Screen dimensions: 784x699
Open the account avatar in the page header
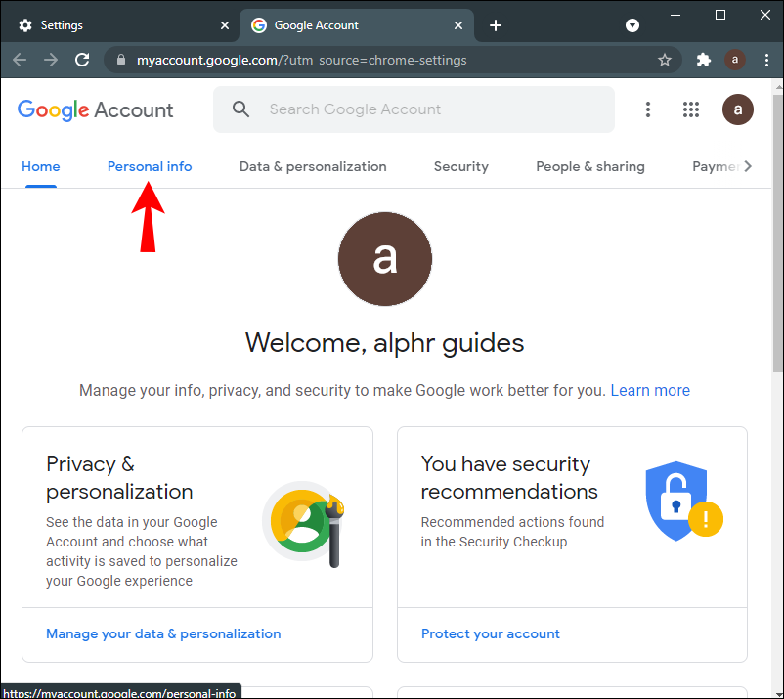click(x=737, y=109)
